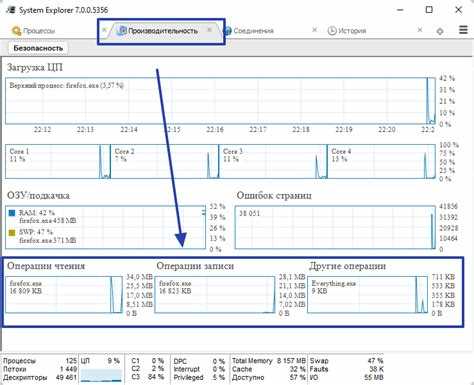The image size is (474, 385).
Task: Click the Swap 47 % status entry
Action: [x=347, y=361]
